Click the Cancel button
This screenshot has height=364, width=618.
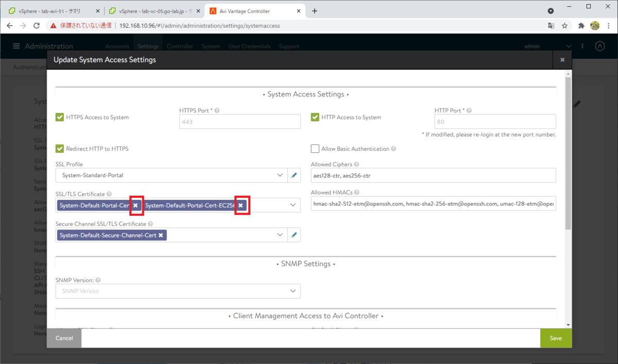pos(64,338)
